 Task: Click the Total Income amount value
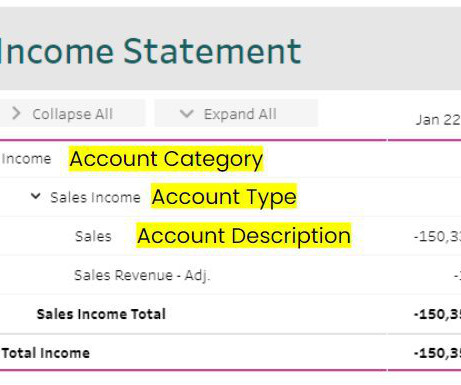click(437, 353)
